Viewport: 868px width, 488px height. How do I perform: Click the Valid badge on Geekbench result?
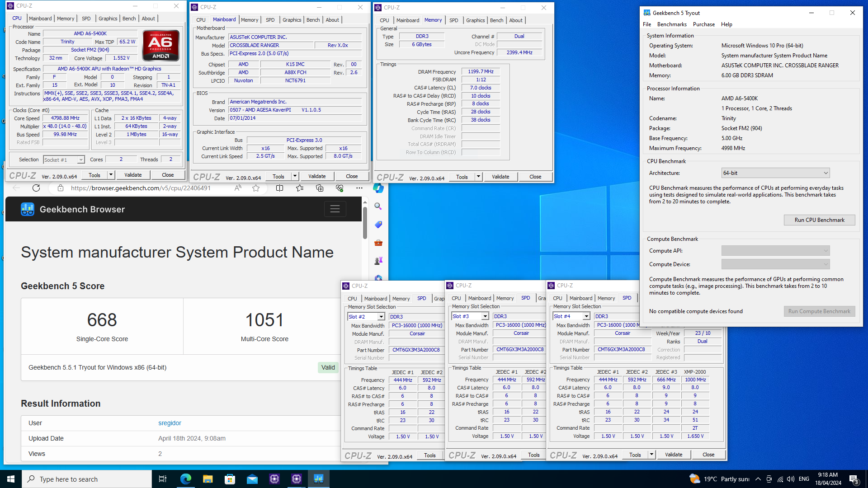[328, 367]
